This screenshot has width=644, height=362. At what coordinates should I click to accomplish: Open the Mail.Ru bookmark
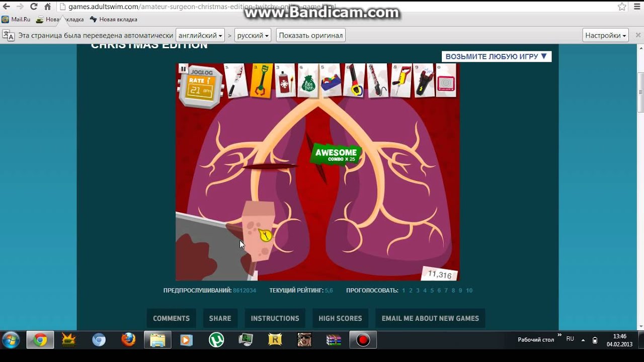point(16,20)
